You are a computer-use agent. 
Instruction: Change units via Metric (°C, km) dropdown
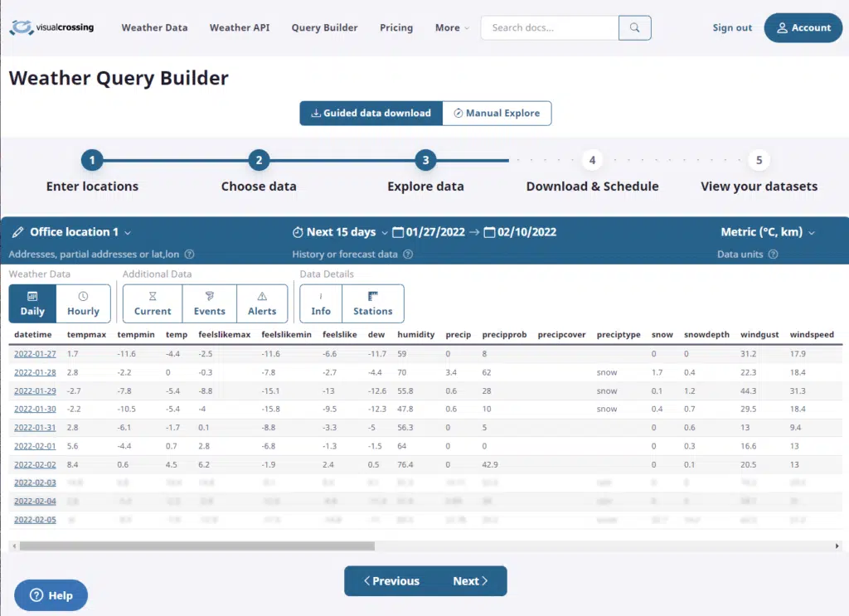click(x=768, y=232)
